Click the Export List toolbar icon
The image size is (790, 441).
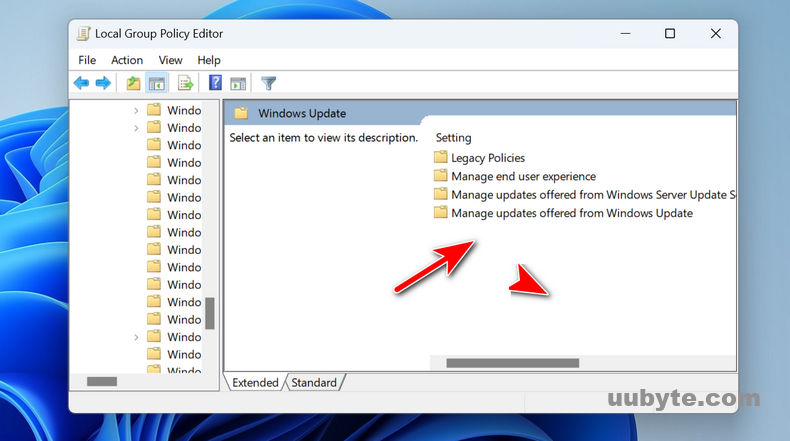coord(185,83)
